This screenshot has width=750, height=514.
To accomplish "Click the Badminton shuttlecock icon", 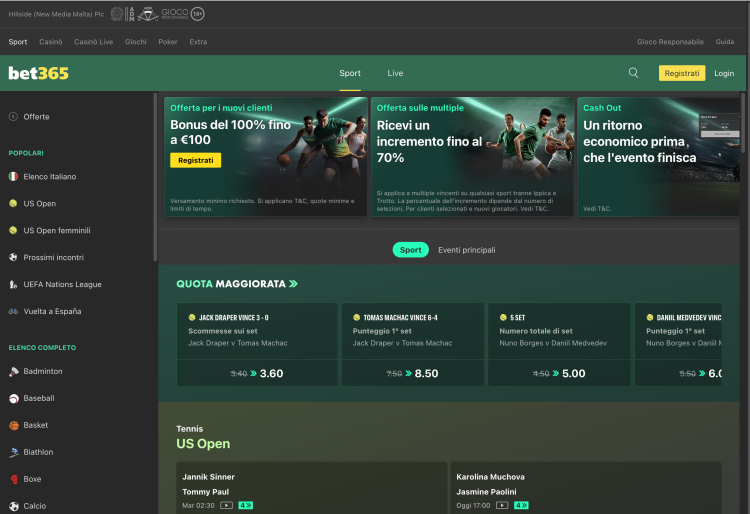I will [14, 372].
